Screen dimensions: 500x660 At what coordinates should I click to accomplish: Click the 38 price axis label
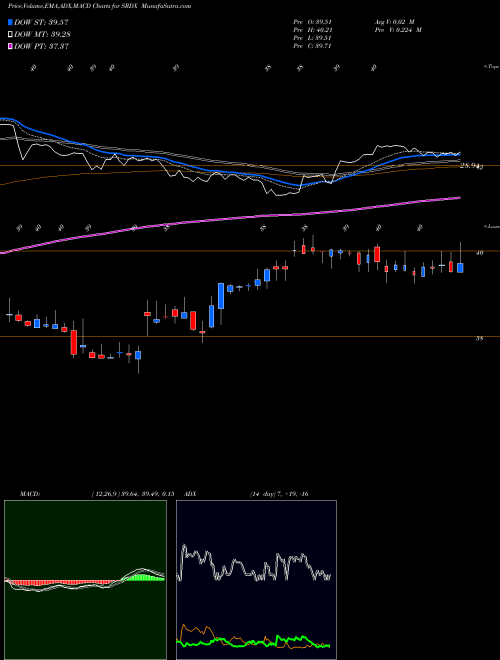[479, 338]
